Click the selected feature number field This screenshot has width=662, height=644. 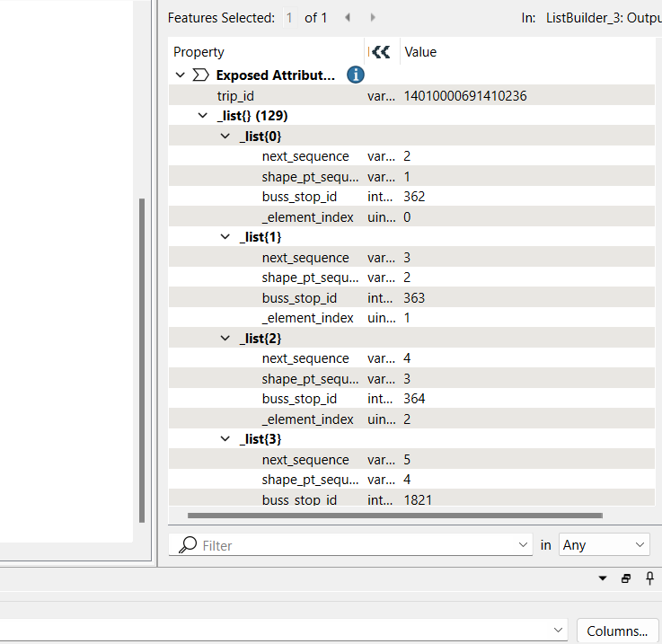pos(289,18)
